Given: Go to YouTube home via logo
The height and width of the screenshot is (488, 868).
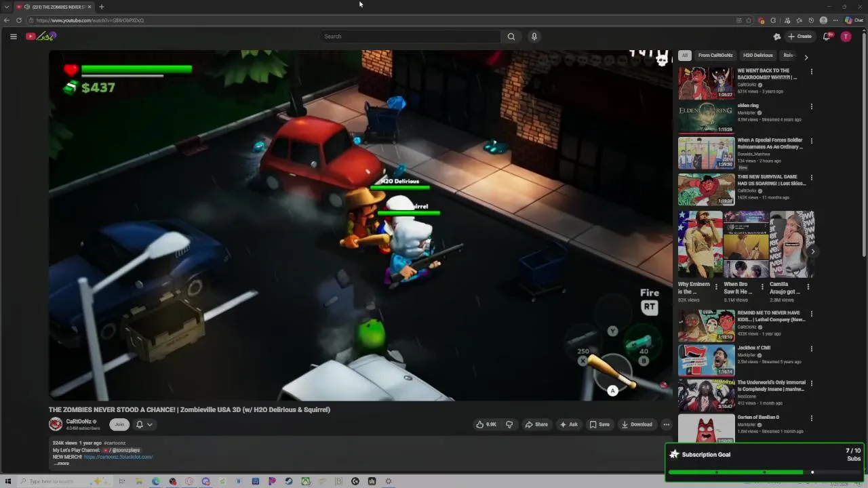Looking at the screenshot, I should click(41, 37).
